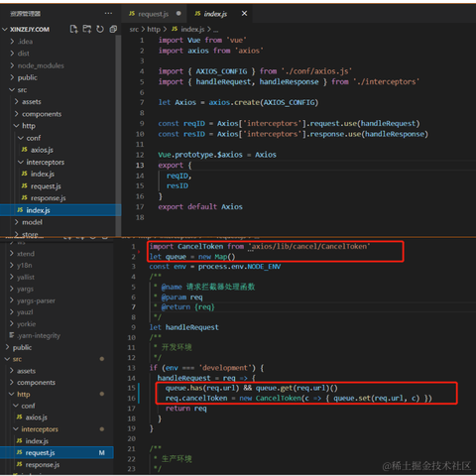Click line number 9 in index.js gutter
Viewport: 476px width, 476px height.
pyautogui.click(x=142, y=124)
